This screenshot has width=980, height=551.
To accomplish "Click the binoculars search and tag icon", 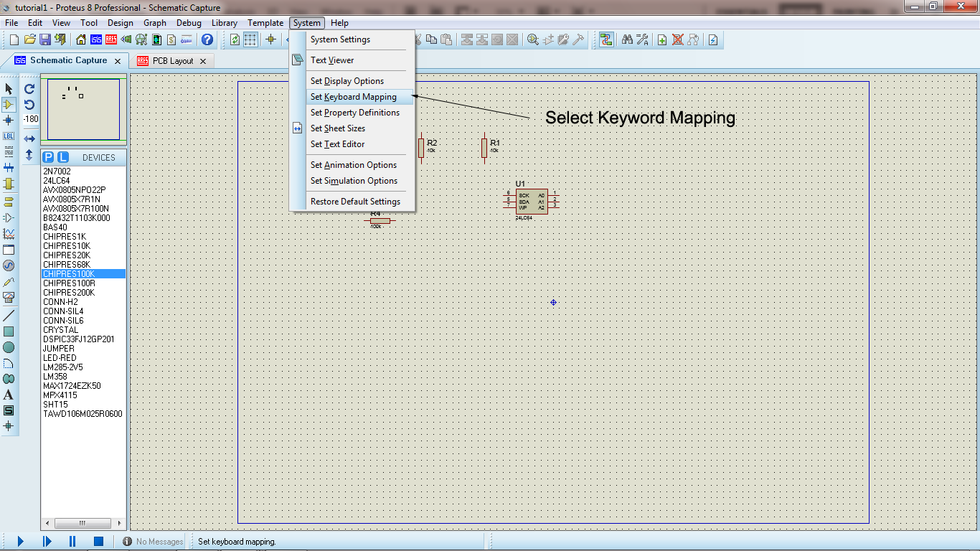I will click(627, 39).
